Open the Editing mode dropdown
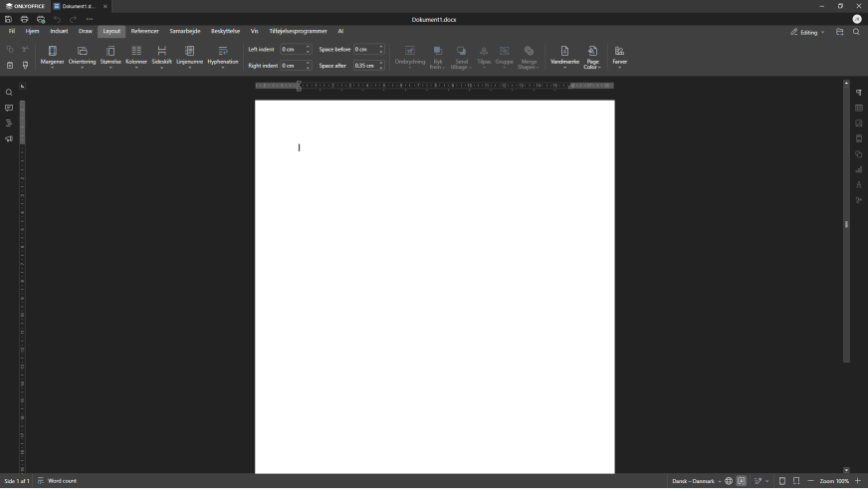 807,32
